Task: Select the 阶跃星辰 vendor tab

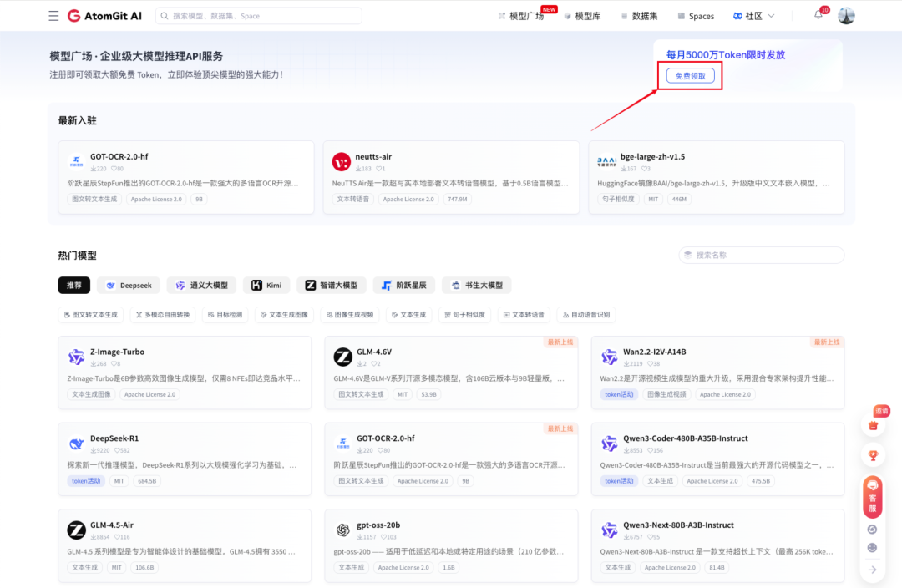Action: [404, 286]
